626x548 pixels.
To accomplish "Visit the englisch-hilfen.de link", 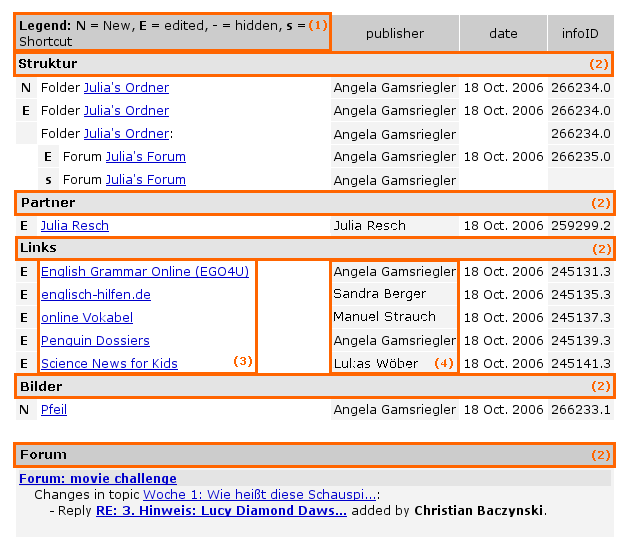I will point(96,295).
